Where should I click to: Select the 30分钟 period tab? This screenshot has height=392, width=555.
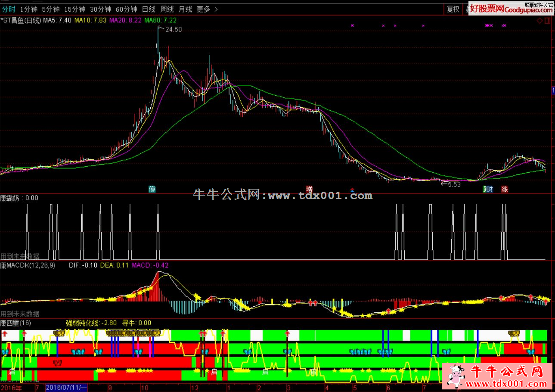coord(100,9)
